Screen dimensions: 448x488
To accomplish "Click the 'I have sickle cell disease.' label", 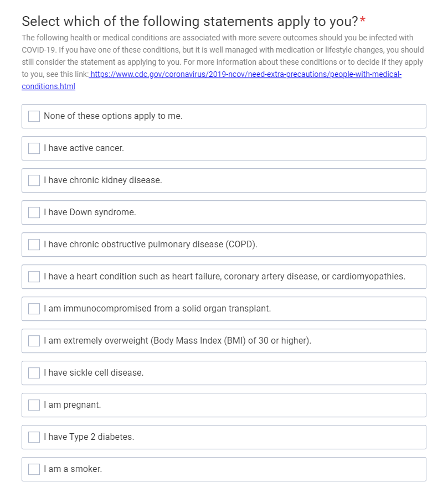I will point(94,372).
